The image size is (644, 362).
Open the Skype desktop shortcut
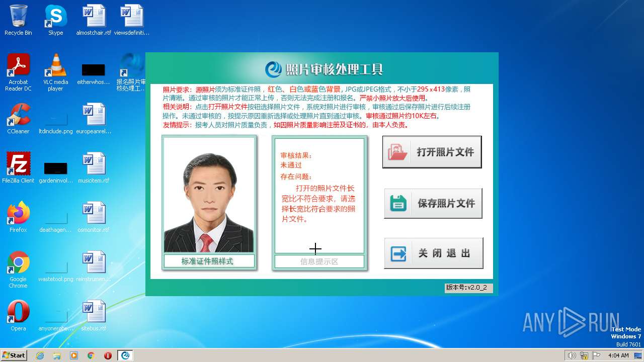tap(55, 20)
